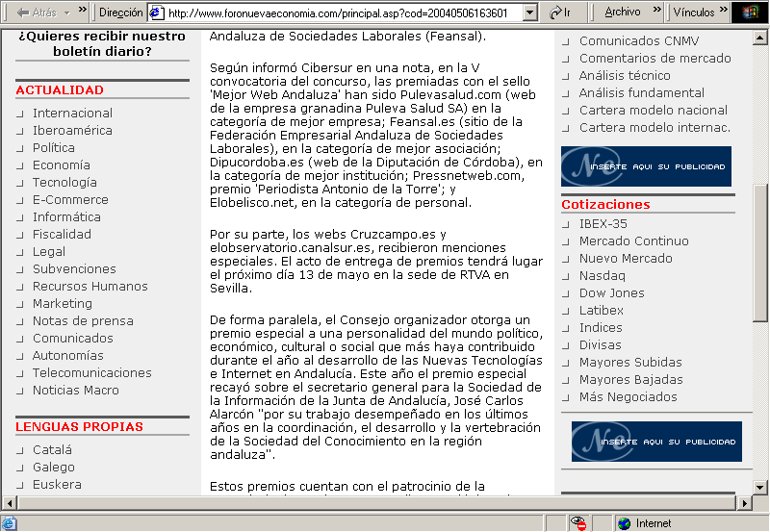Image resolution: width=770 pixels, height=532 pixels.
Task: Open the address bar dropdown list
Action: (x=530, y=13)
